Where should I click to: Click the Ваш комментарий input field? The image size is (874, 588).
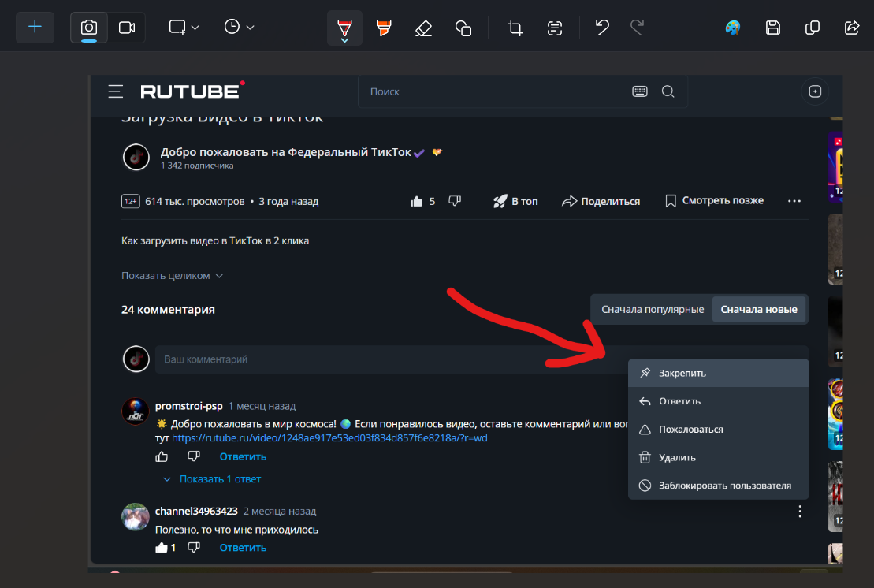(378, 359)
